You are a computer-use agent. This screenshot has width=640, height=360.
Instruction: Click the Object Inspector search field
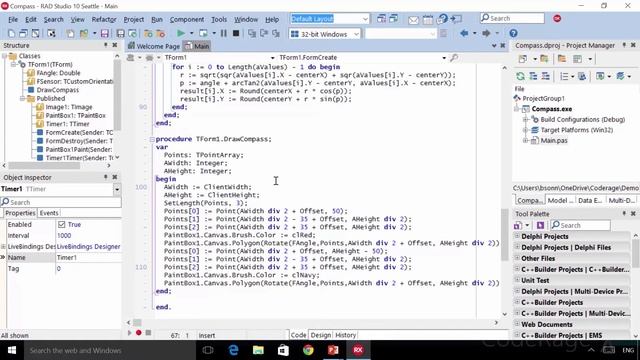pos(61,202)
